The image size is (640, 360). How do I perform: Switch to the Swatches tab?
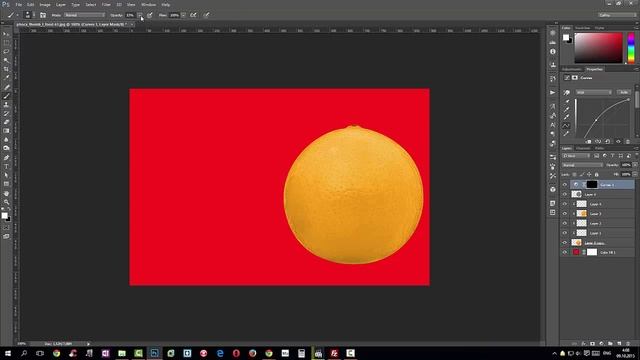click(582, 28)
